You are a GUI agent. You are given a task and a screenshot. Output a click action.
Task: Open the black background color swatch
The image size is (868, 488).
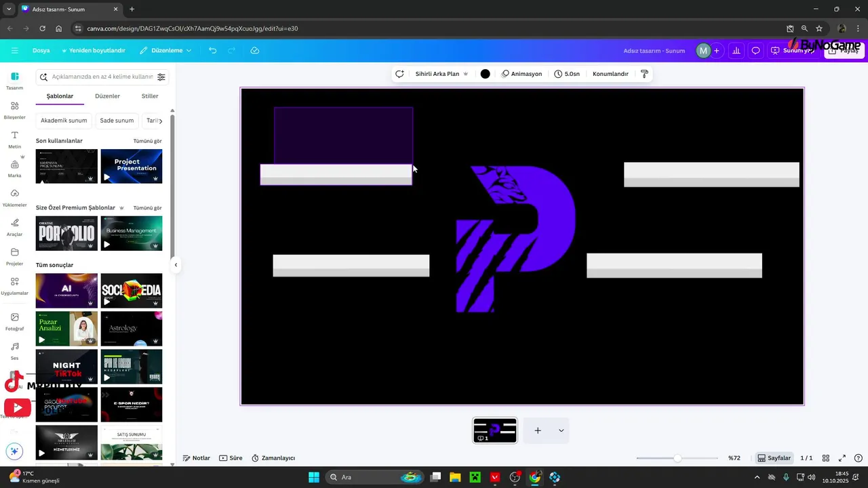coord(485,74)
